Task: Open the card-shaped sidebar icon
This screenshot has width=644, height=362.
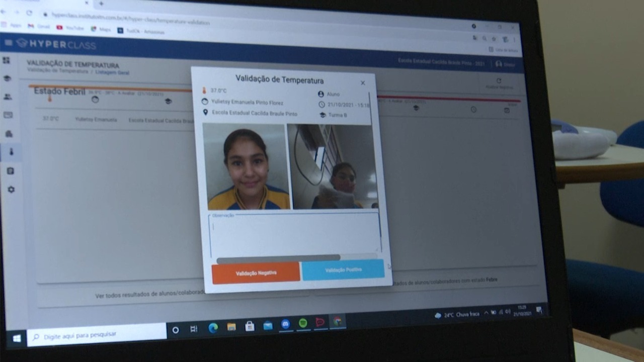Action: (8, 115)
